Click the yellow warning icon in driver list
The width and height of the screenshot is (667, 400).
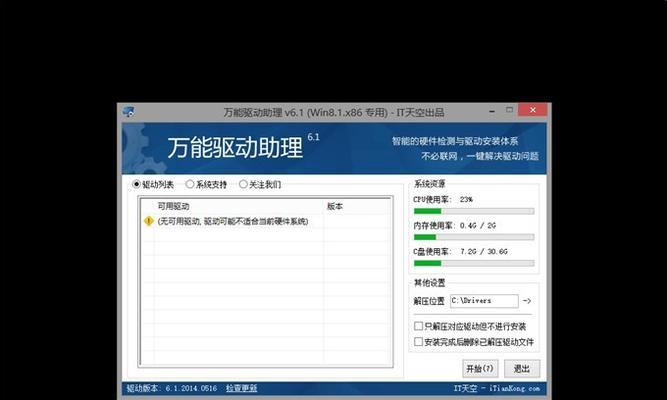click(x=148, y=221)
